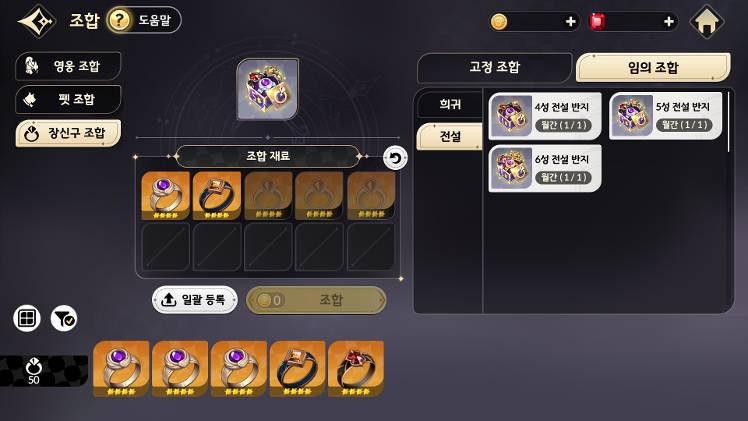748x421 pixels.
Task: Select the 6성 전설 반지 recipe
Action: (x=545, y=168)
